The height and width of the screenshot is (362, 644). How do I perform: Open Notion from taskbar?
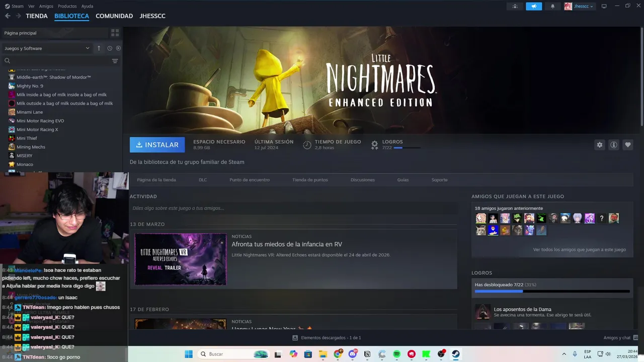point(367,354)
